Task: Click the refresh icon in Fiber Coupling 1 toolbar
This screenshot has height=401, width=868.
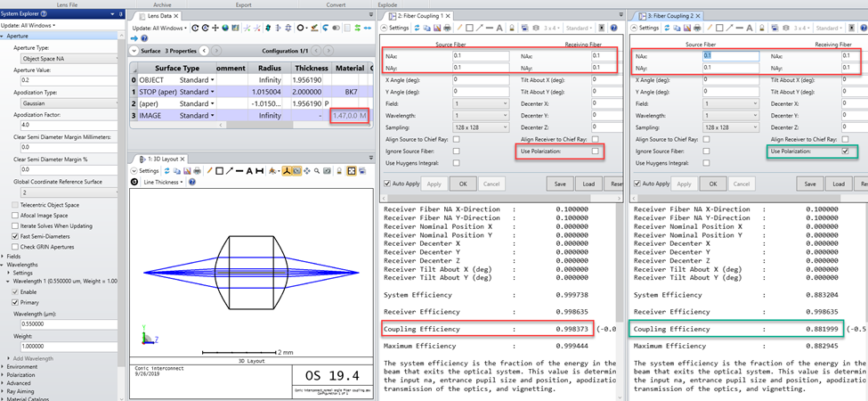Action: (417, 28)
